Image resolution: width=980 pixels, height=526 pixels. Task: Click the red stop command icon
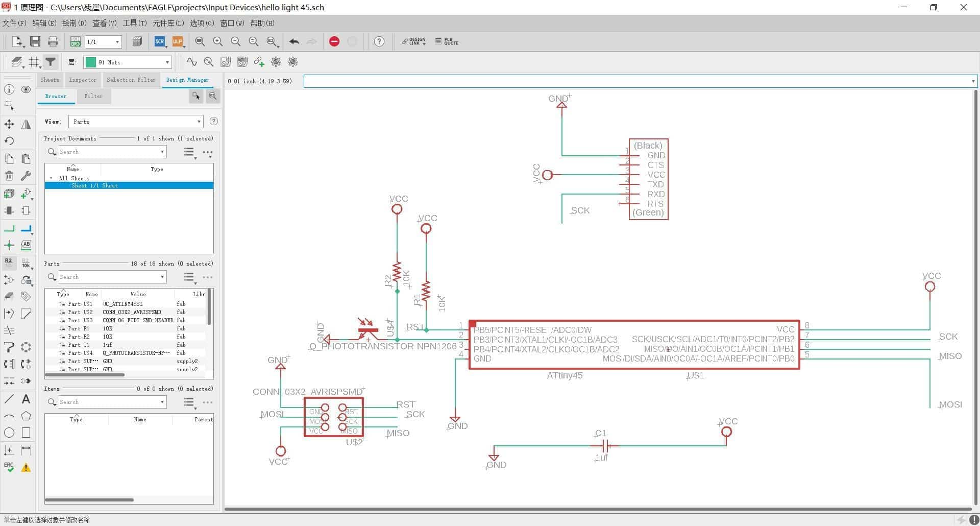click(x=334, y=42)
